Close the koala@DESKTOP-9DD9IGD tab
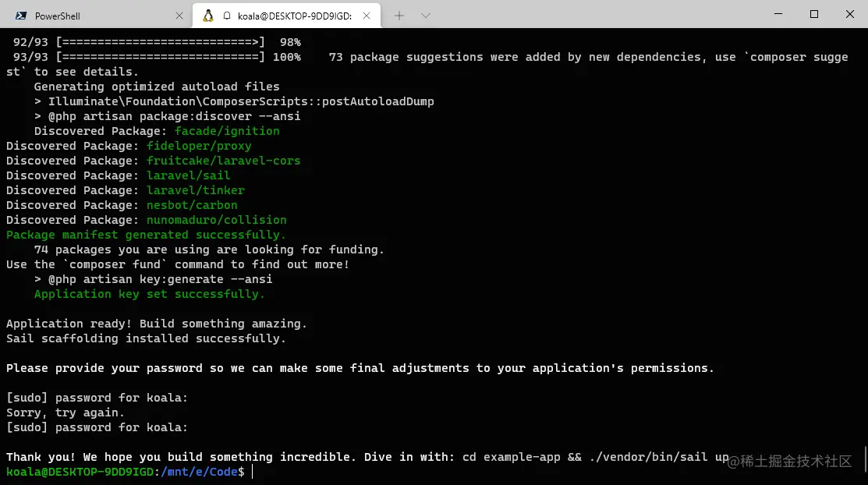The image size is (868, 485). click(367, 16)
